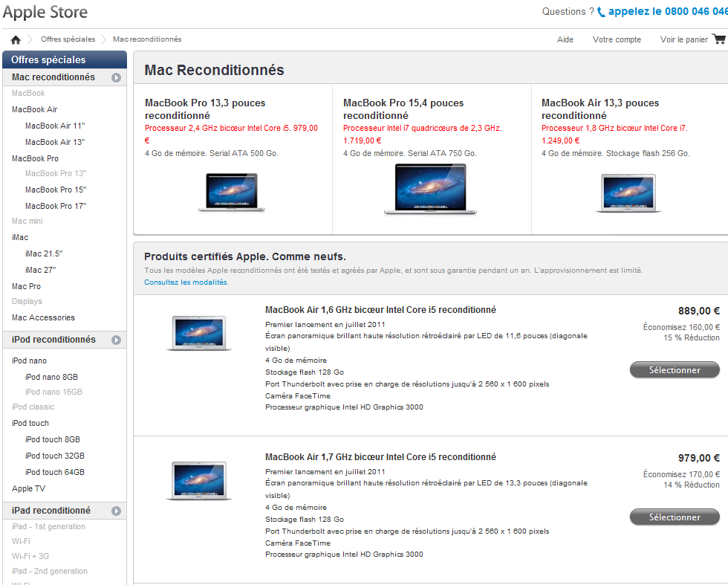Select iMac 21.5" in sidebar
The width and height of the screenshot is (728, 585).
[44, 253]
